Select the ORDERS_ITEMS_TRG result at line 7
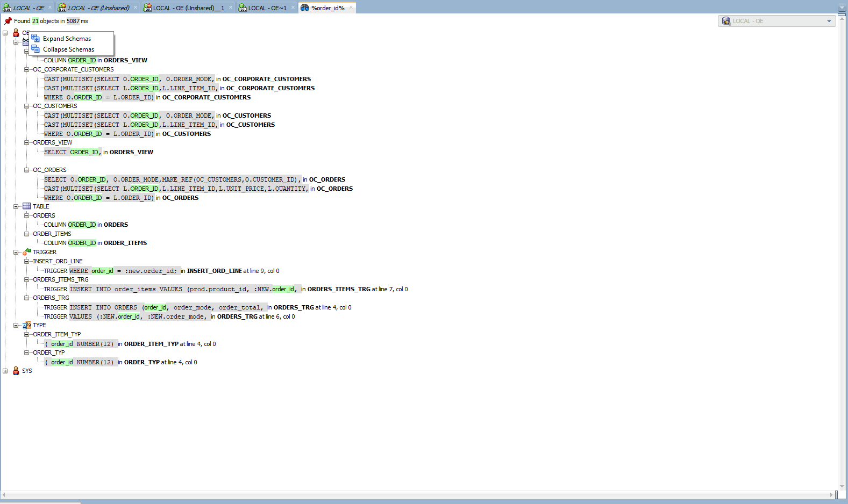 tap(226, 289)
